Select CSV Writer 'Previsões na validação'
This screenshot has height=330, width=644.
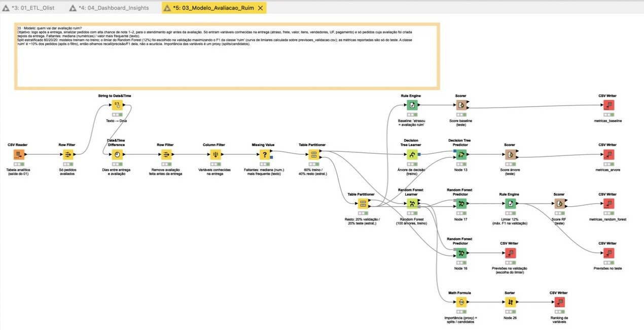pos(510,253)
